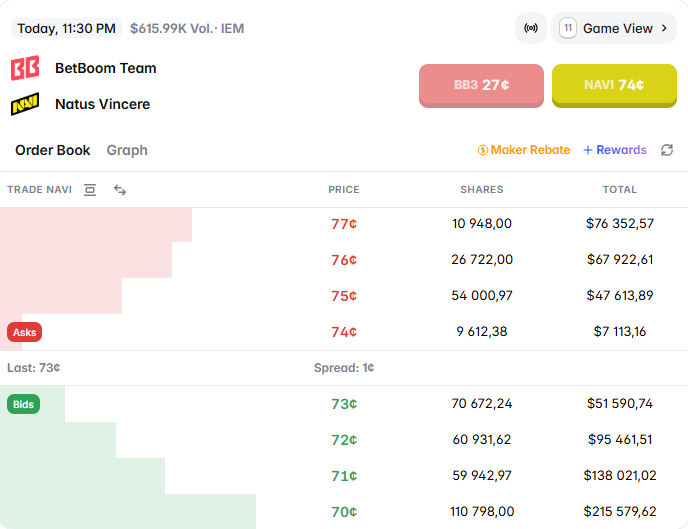Switch to the Graph tab
Screen dimensions: 688x529
pyautogui.click(x=127, y=150)
